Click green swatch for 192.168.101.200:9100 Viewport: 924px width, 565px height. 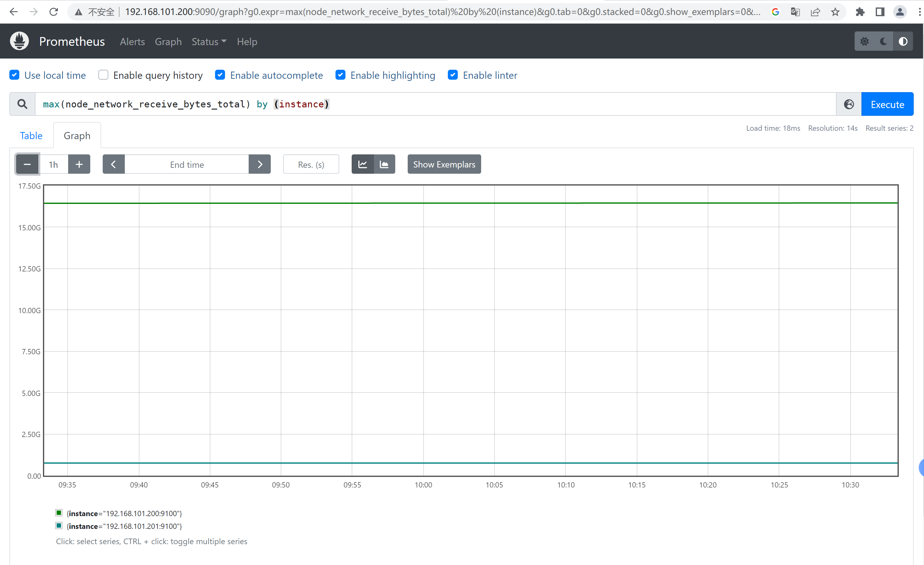59,513
